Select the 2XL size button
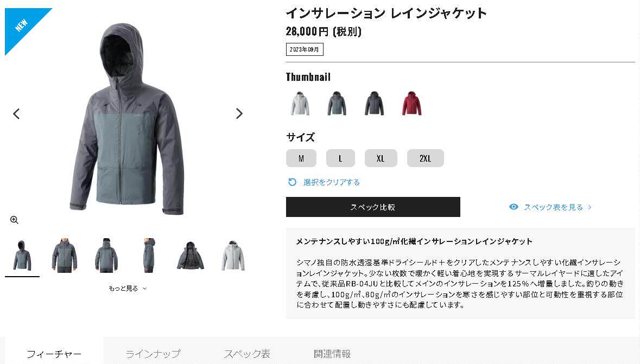This screenshot has width=640, height=364. pyautogui.click(x=425, y=158)
